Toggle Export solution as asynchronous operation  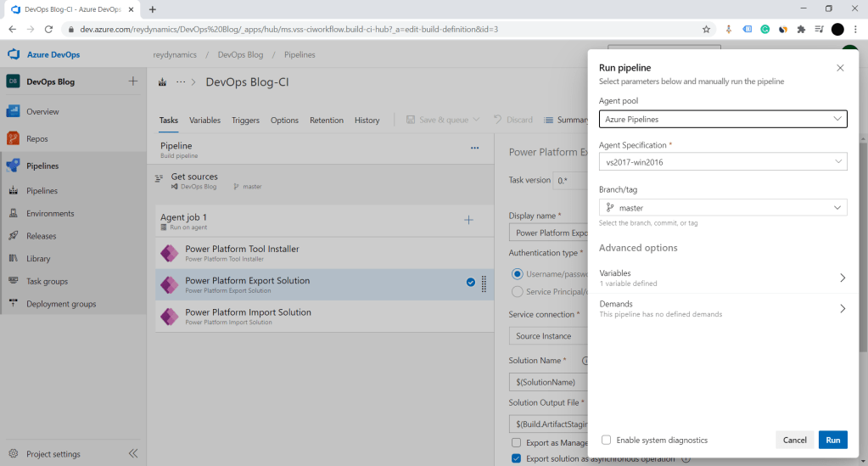pos(517,459)
